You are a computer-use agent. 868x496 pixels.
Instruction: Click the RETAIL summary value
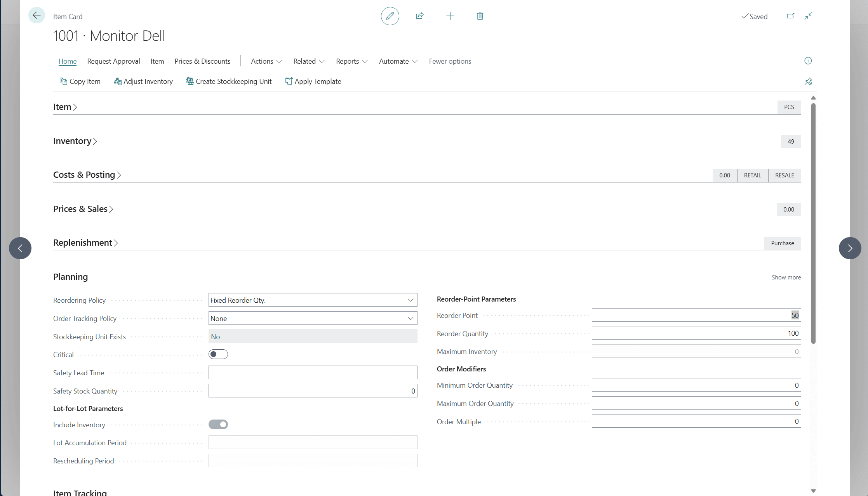[x=753, y=175]
